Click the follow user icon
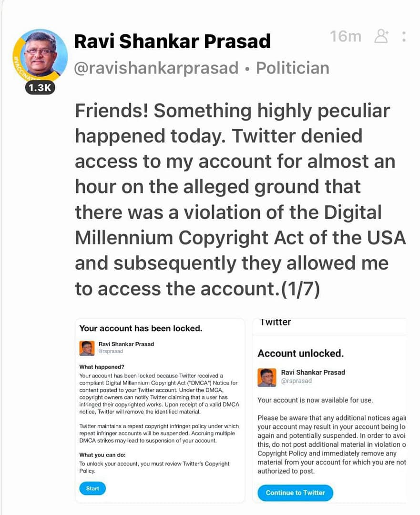Image resolution: width=420 pixels, height=515 pixels. (x=381, y=37)
